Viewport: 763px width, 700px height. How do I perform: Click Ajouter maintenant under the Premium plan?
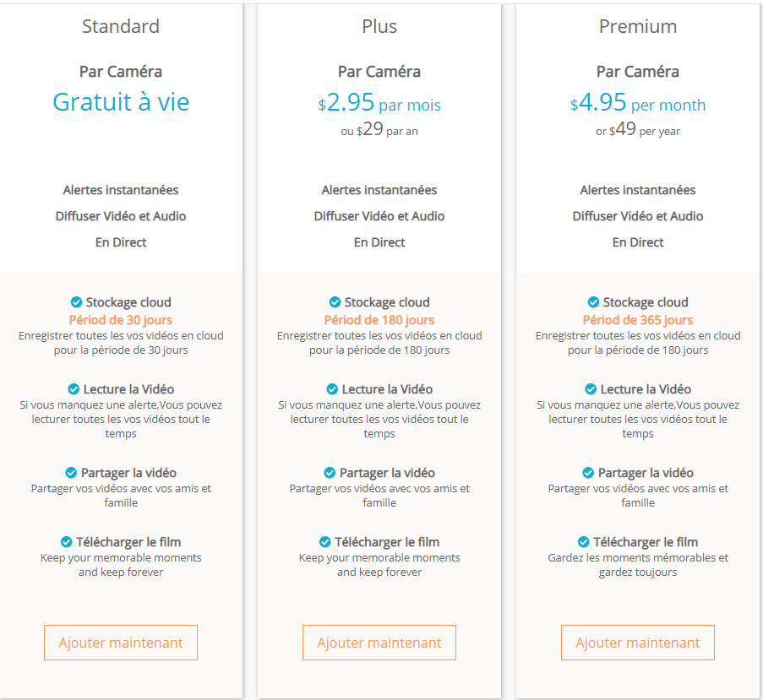click(637, 643)
